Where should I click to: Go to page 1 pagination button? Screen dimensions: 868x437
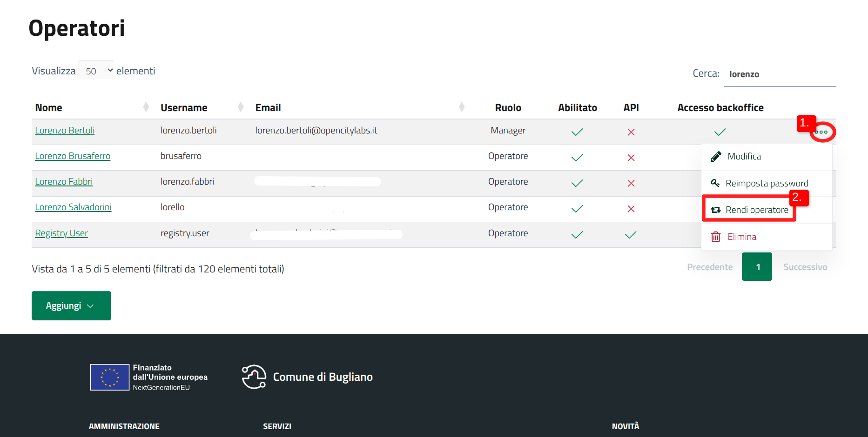click(x=757, y=267)
